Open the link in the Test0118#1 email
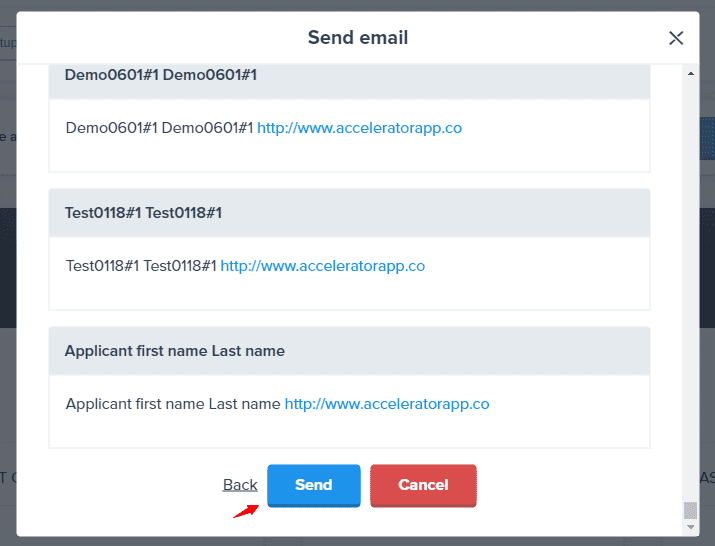715x546 pixels. pos(323,266)
